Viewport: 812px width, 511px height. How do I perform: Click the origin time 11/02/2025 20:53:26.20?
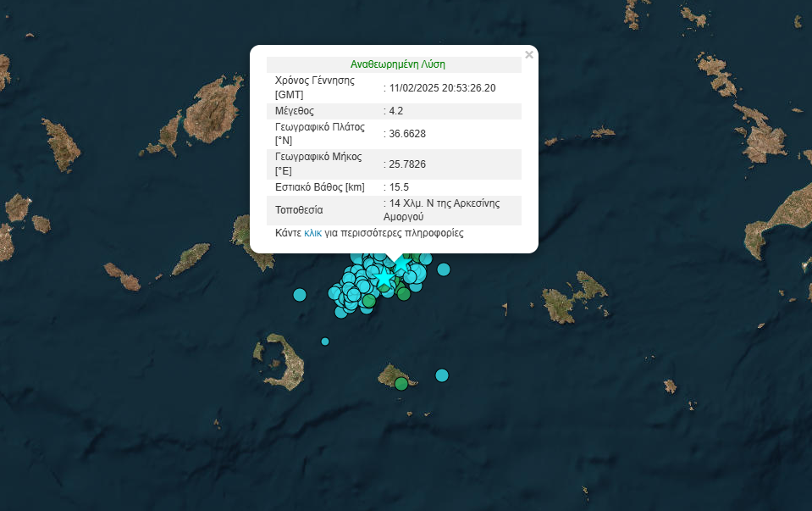click(442, 87)
